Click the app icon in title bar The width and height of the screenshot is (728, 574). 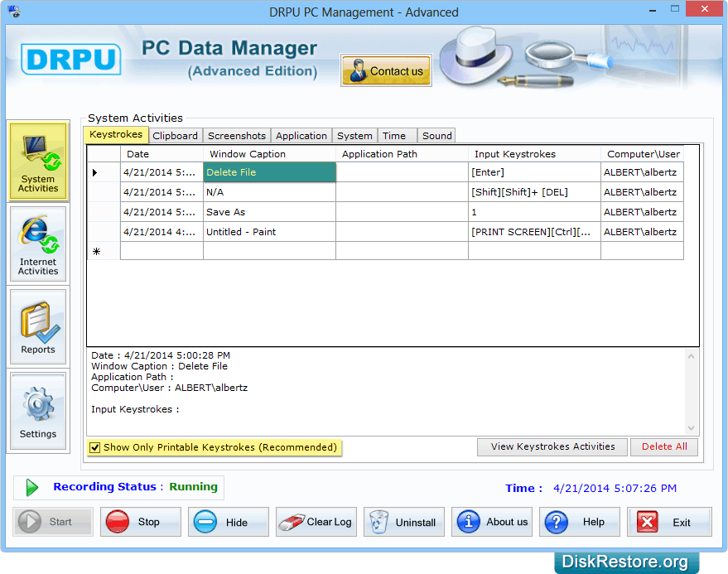14,11
